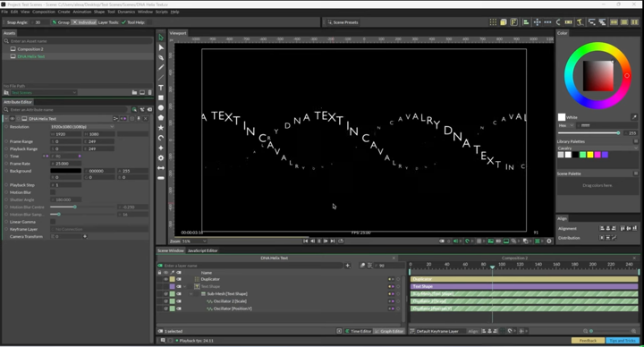Toggle visibility of Duplicator layer

166,279
